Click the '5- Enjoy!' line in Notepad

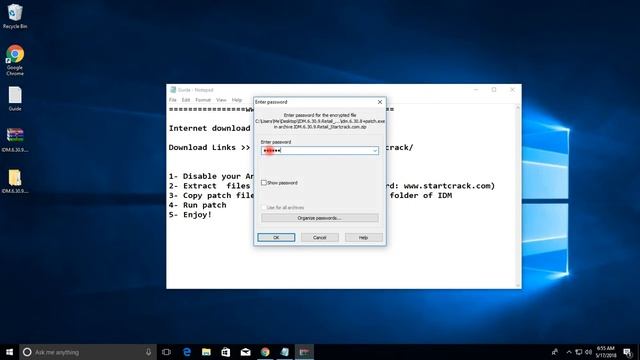[x=190, y=215]
